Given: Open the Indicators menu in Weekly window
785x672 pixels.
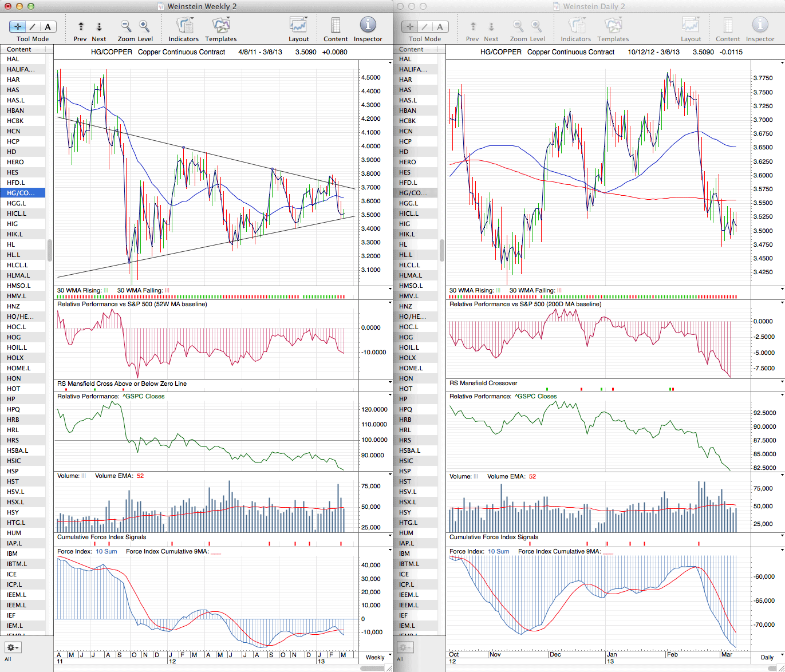Looking at the screenshot, I should click(184, 26).
